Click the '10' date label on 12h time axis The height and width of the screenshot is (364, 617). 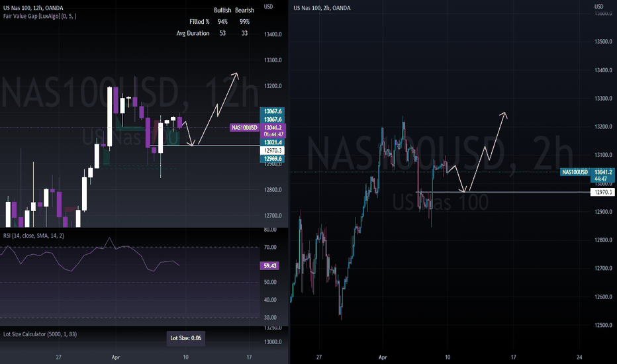[x=186, y=357]
